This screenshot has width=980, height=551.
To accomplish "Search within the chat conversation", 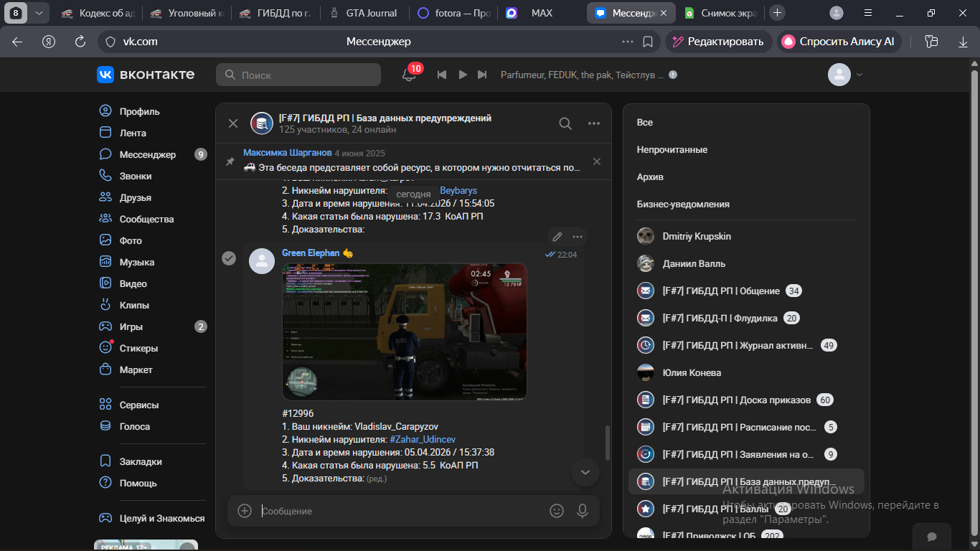I will [565, 123].
